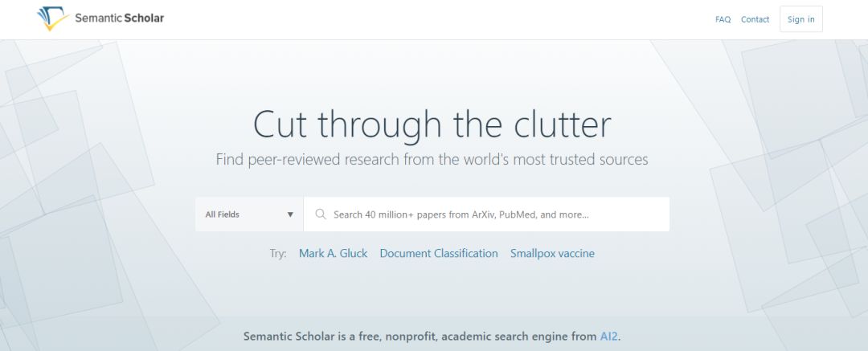Screen dimensions: 868x351
Task: Try the Mark A. Gluck suggestion
Action: point(334,254)
